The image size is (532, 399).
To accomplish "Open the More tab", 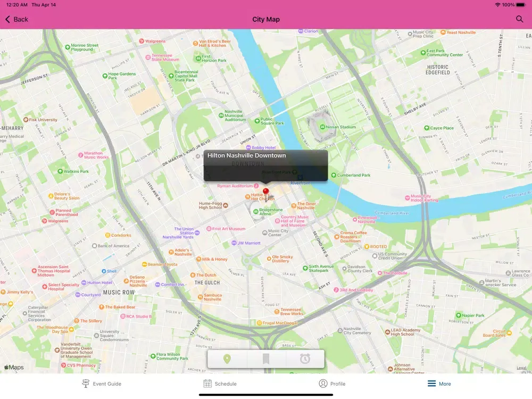I will 439,384.
